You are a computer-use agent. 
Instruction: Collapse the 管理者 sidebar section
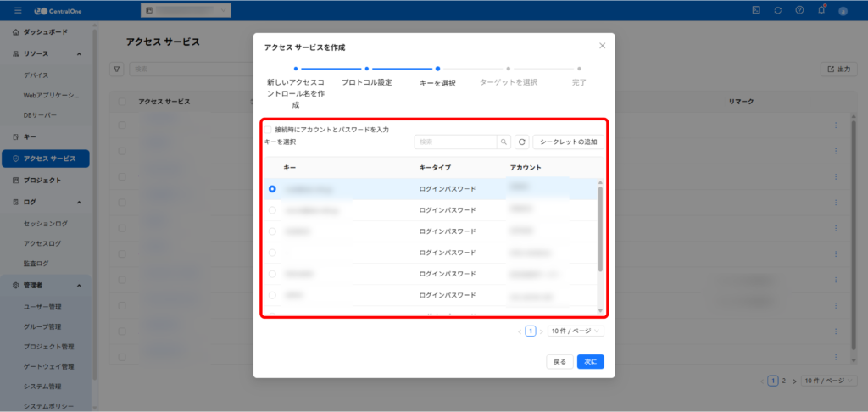pos(79,286)
